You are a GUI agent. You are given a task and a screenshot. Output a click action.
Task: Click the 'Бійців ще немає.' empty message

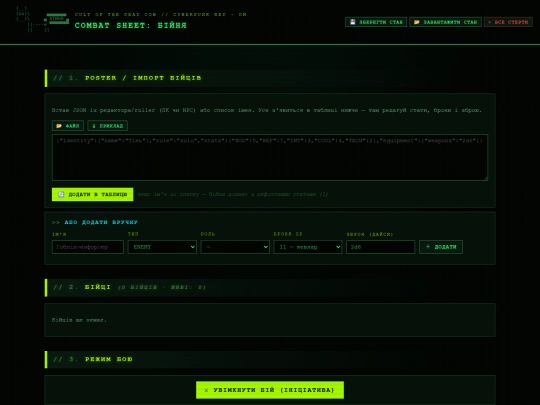(79, 320)
